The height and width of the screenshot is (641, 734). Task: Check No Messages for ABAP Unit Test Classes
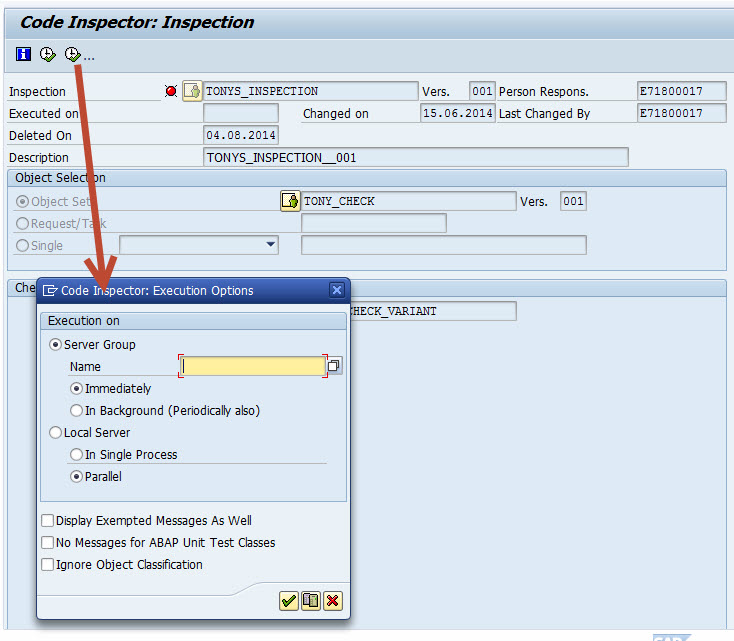coord(47,543)
